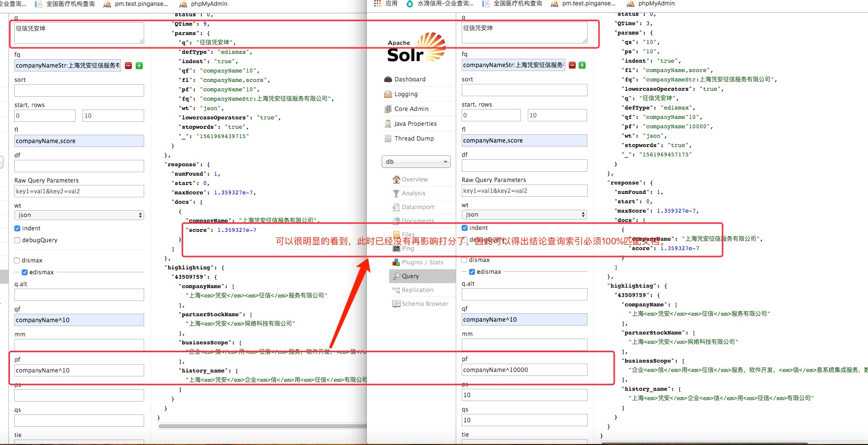Open left window's pm.test.pinganse bookmark
Viewport: 868px width, 445px height.
[x=136, y=4]
